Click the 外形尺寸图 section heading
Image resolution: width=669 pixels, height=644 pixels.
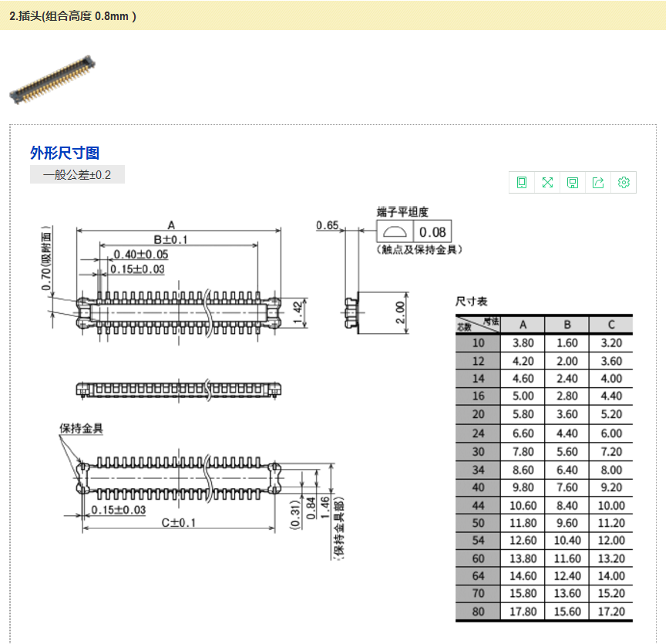(65, 153)
